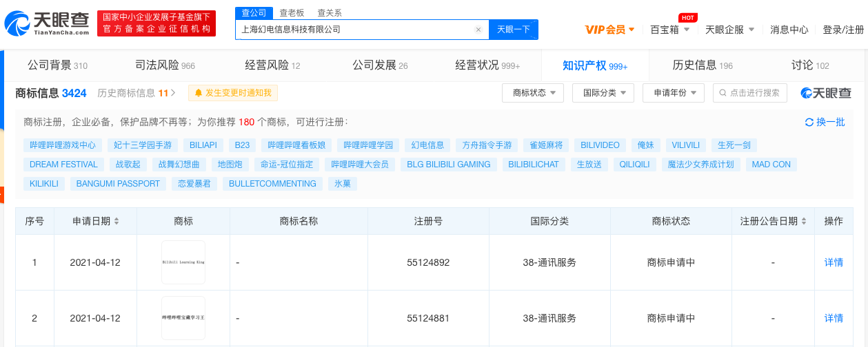The height and width of the screenshot is (347, 868).
Task: Click the TianYanCha logo in header
Action: (47, 24)
